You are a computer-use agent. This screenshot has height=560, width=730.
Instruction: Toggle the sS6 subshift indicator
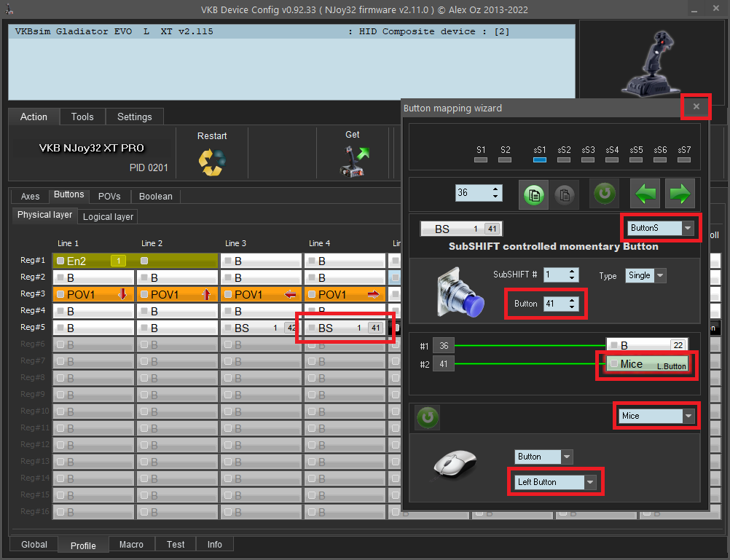point(660,159)
